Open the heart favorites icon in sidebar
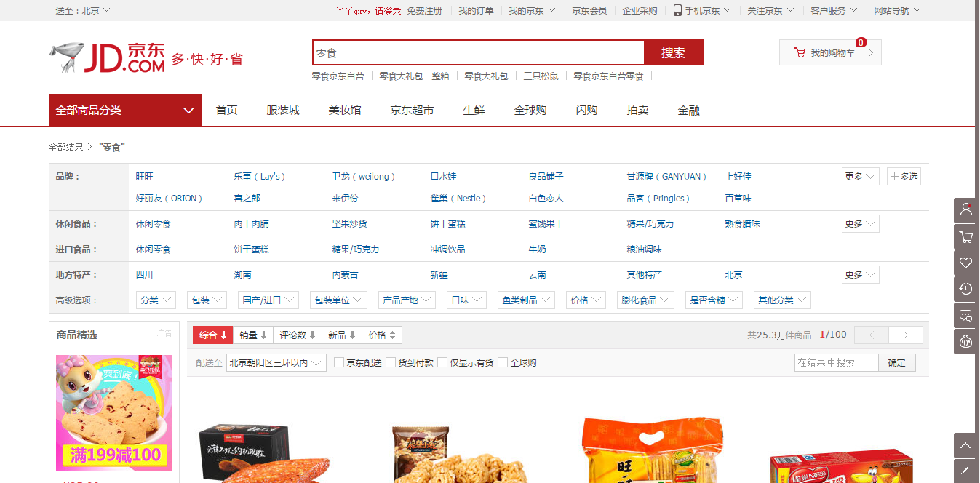Viewport: 980px width, 483px height. click(x=966, y=263)
